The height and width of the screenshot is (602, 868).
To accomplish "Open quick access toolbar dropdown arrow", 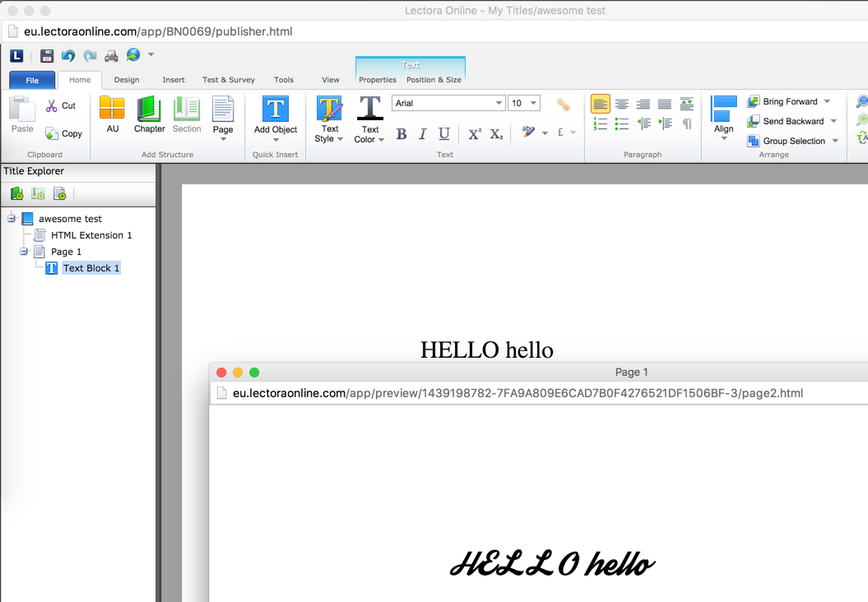I will tap(151, 55).
